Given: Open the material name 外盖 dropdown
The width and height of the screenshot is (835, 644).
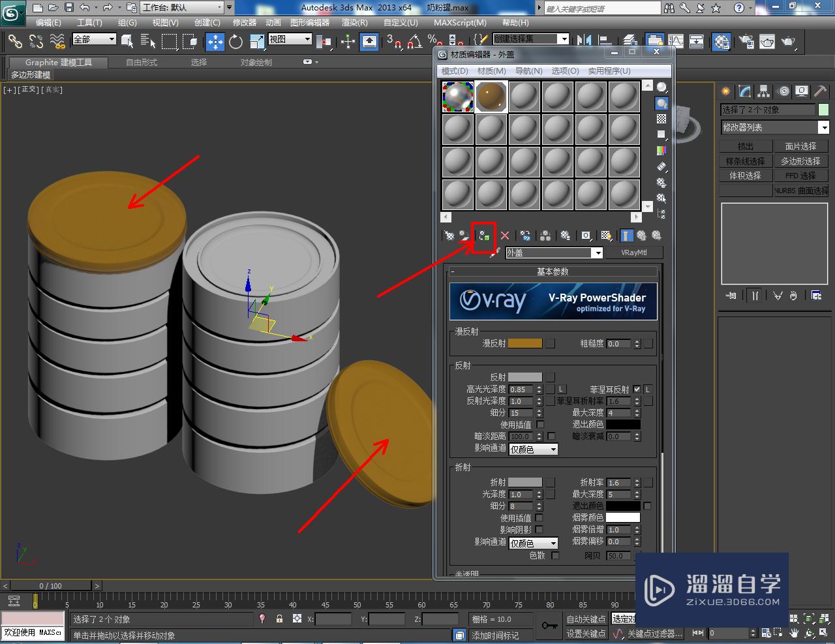Looking at the screenshot, I should tap(597, 253).
